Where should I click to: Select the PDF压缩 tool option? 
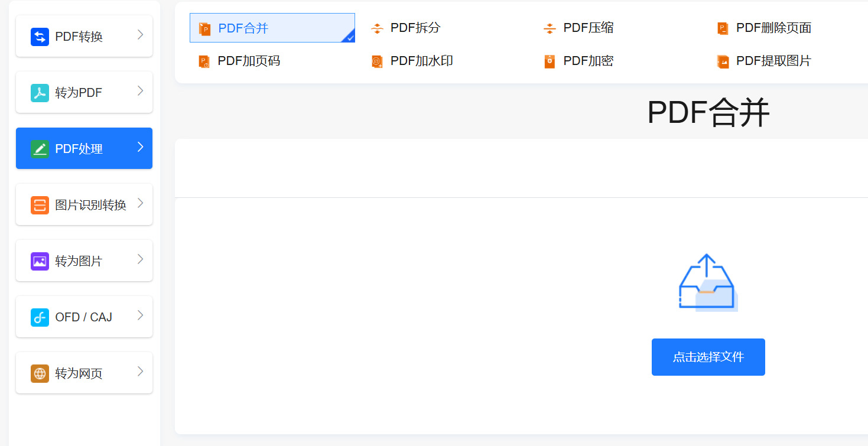tap(588, 28)
